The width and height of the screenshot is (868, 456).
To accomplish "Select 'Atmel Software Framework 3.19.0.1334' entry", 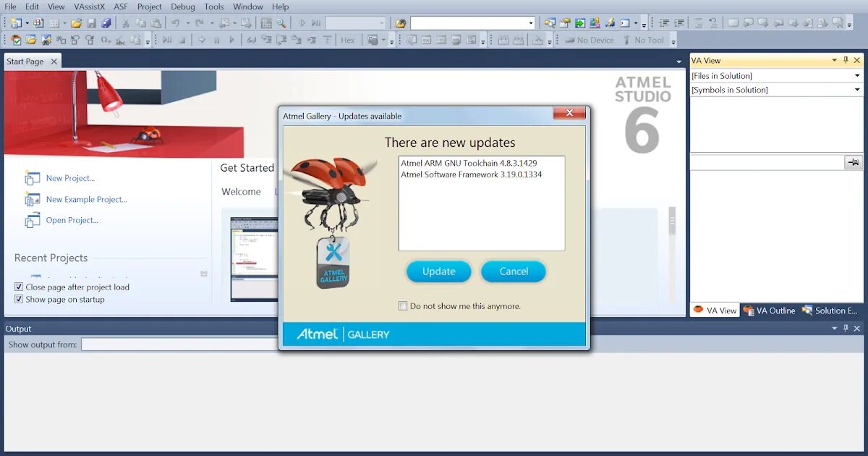I will pos(471,174).
